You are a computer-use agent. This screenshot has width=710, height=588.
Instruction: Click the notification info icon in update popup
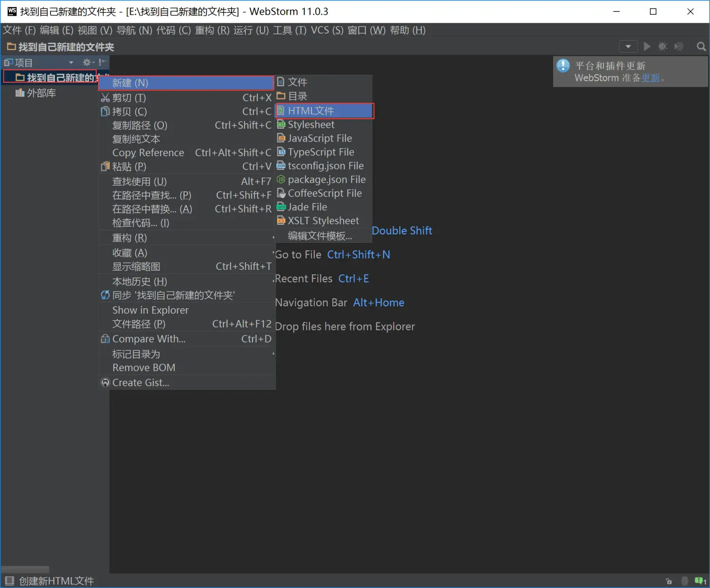click(x=563, y=65)
